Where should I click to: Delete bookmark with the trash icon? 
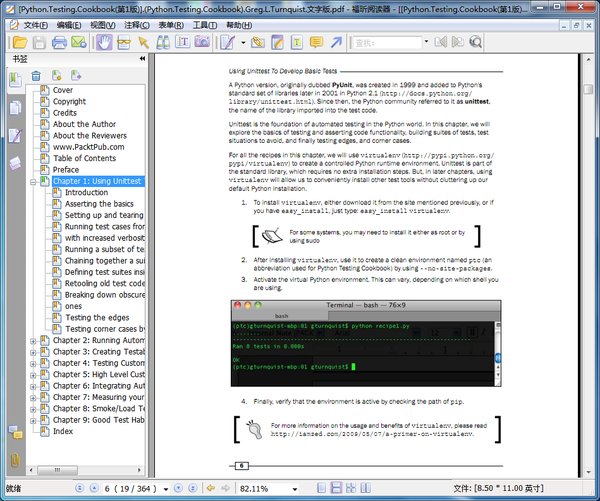[x=36, y=76]
